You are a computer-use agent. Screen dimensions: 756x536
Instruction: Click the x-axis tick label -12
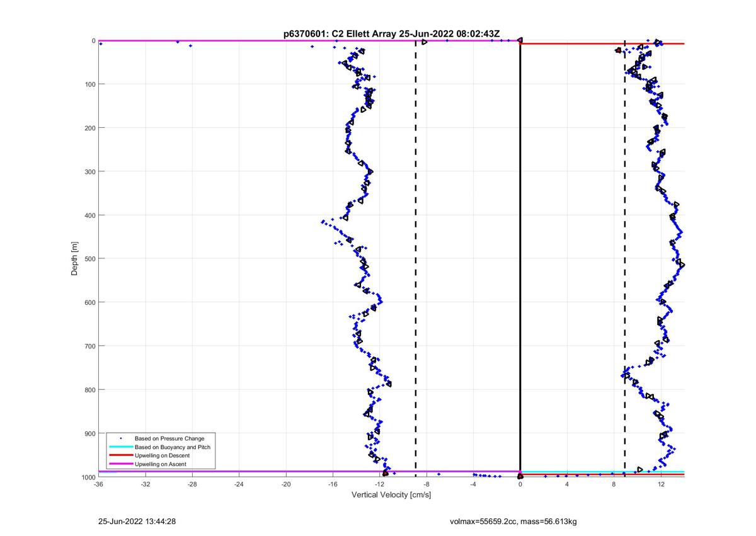tap(379, 484)
